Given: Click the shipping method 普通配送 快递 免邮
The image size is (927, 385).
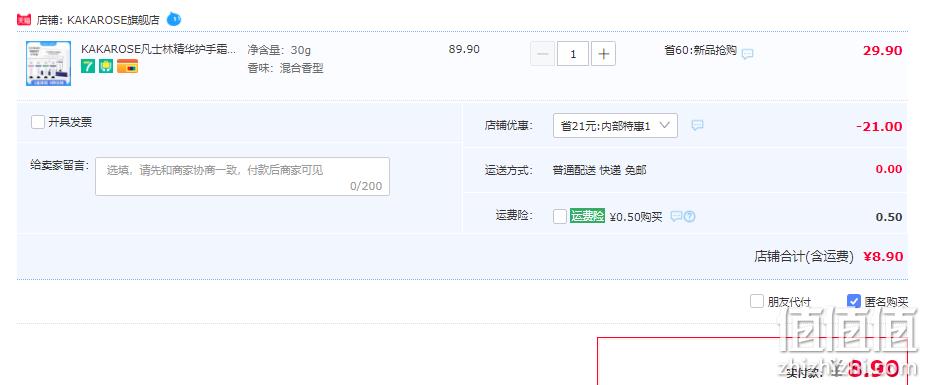Looking at the screenshot, I should click(599, 170).
